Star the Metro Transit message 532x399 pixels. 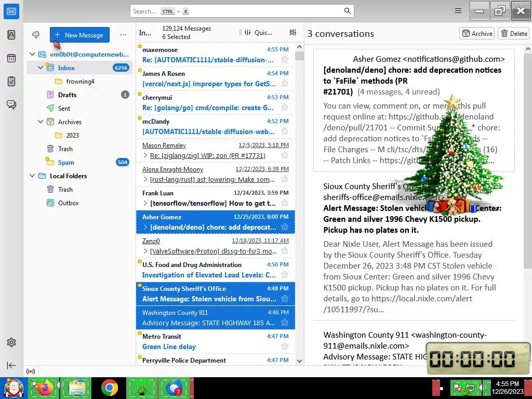tap(285, 347)
